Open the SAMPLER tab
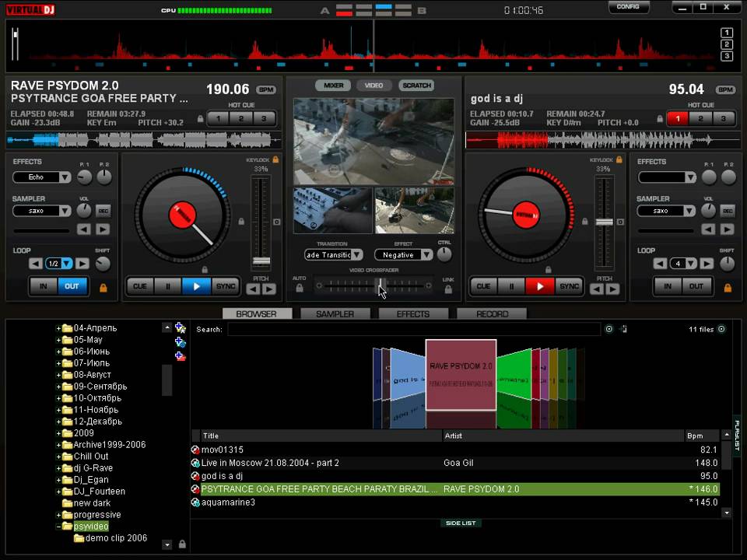This screenshot has width=747, height=560. click(x=335, y=313)
